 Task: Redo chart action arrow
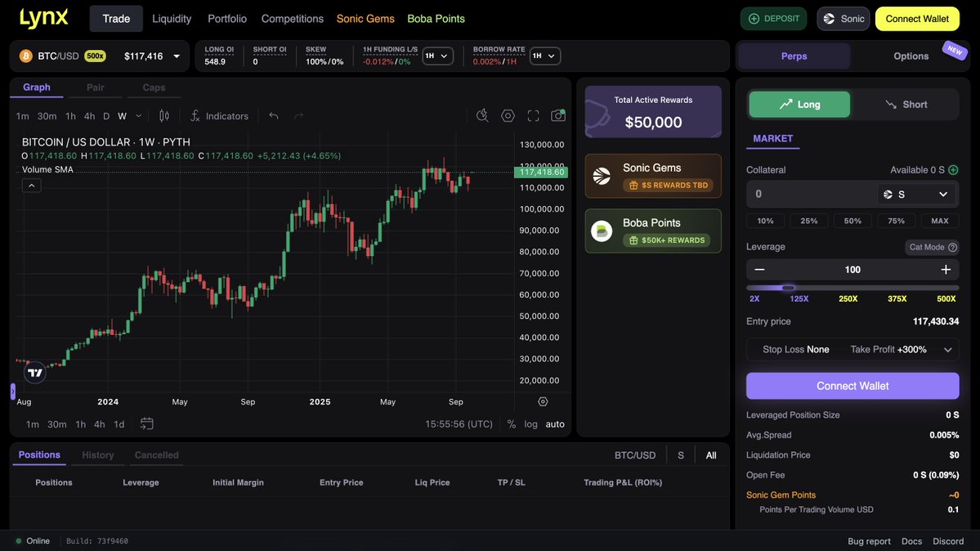(x=299, y=116)
